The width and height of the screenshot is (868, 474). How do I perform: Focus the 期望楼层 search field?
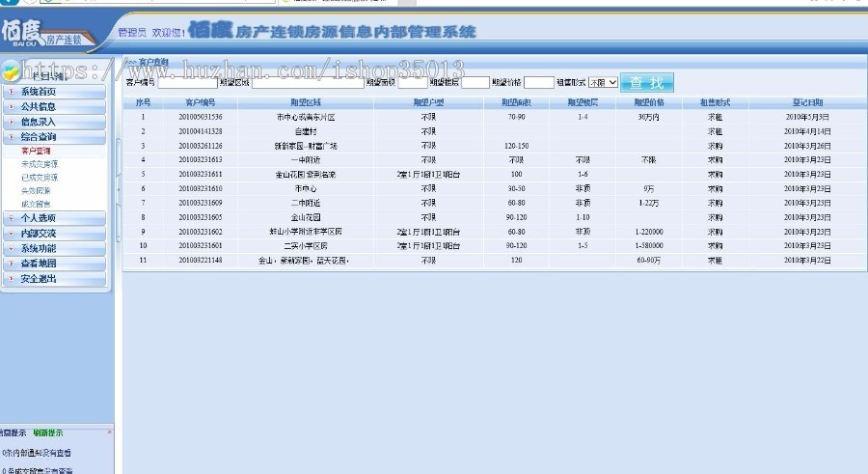[x=475, y=83]
